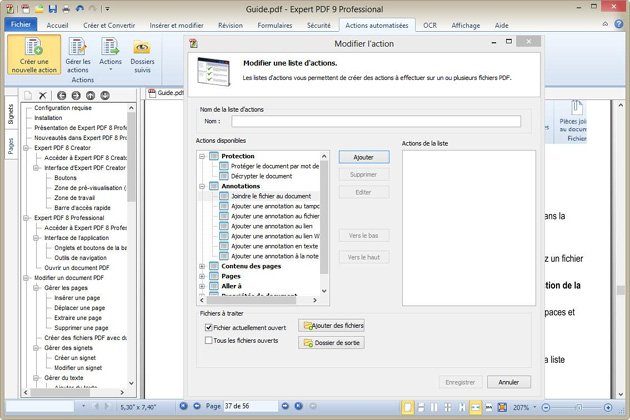
Task: Open the Sécurité ribbon tab
Action: [319, 25]
